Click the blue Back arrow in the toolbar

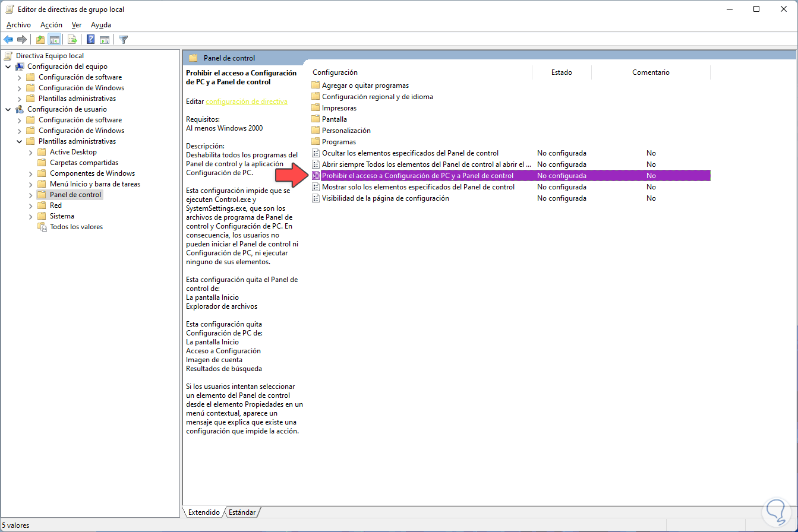tap(8, 40)
